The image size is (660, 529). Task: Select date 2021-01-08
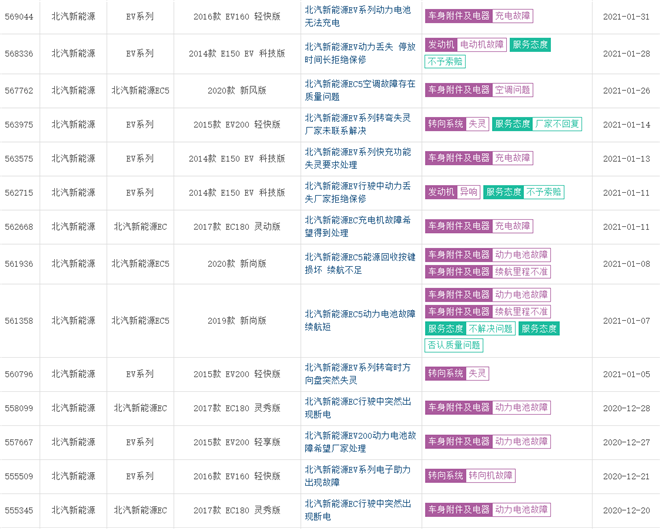pyautogui.click(x=626, y=263)
